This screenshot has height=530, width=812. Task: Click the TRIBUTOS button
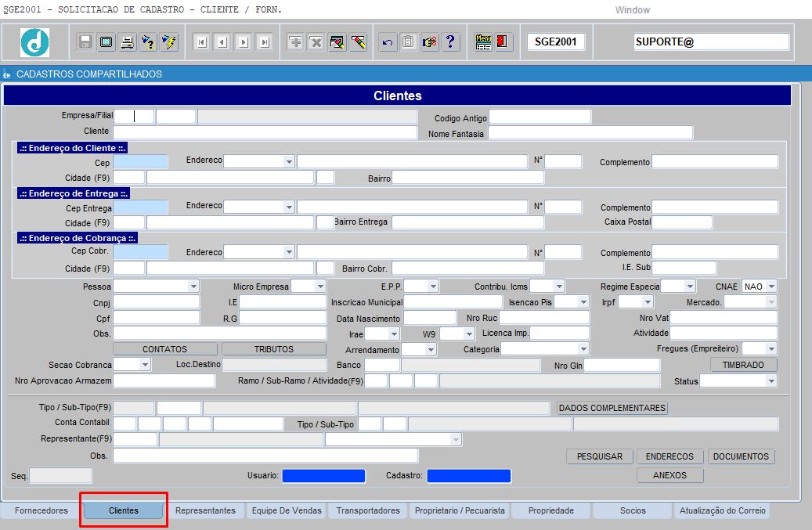(274, 349)
